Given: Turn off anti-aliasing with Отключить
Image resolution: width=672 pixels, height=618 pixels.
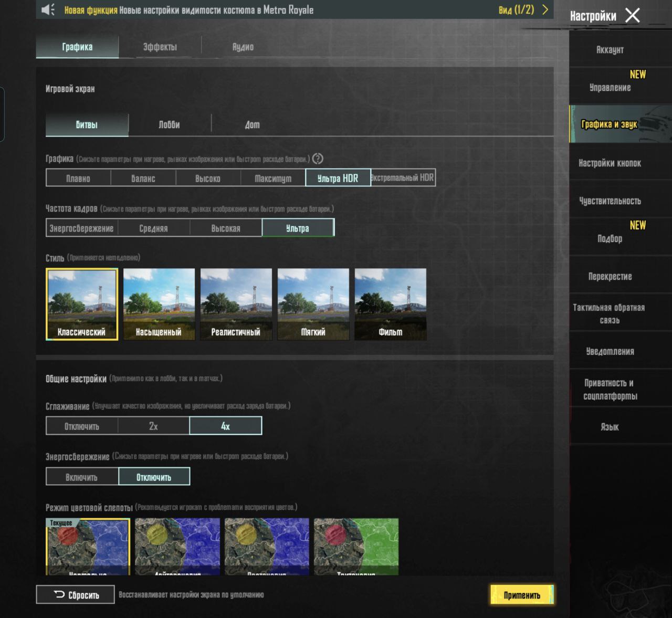Looking at the screenshot, I should [x=82, y=426].
